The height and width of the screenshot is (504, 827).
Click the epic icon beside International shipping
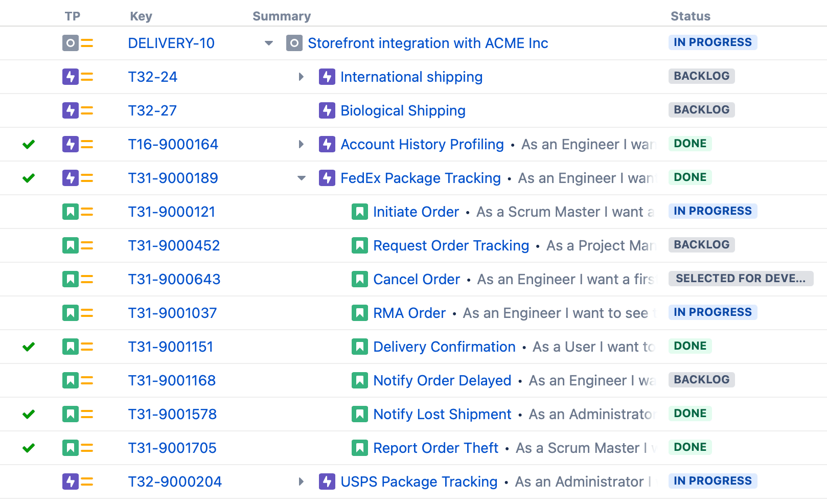pyautogui.click(x=327, y=77)
